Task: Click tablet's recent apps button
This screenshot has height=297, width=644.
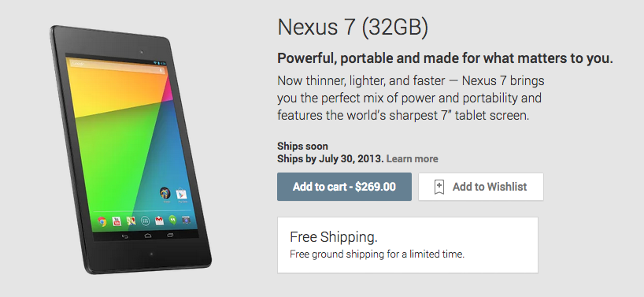Action: click(170, 236)
